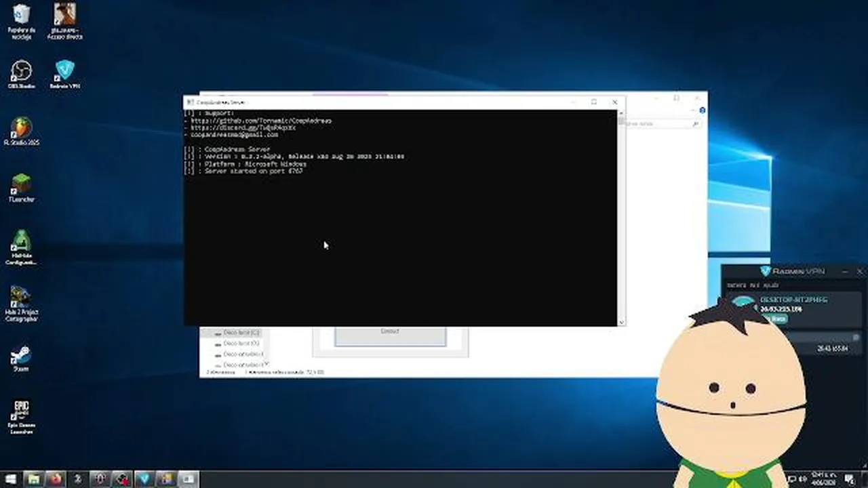Open the notification center in the tray

point(850,480)
